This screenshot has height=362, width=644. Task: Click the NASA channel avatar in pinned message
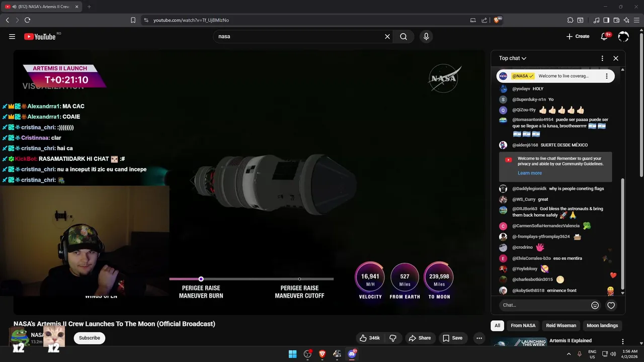click(x=503, y=76)
